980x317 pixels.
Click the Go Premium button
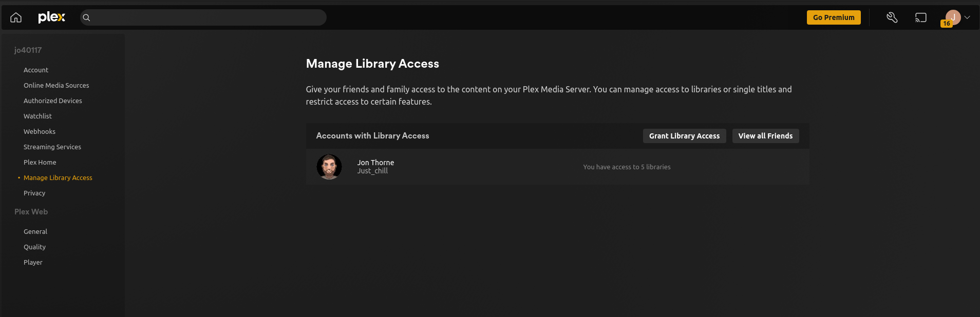pyautogui.click(x=833, y=17)
